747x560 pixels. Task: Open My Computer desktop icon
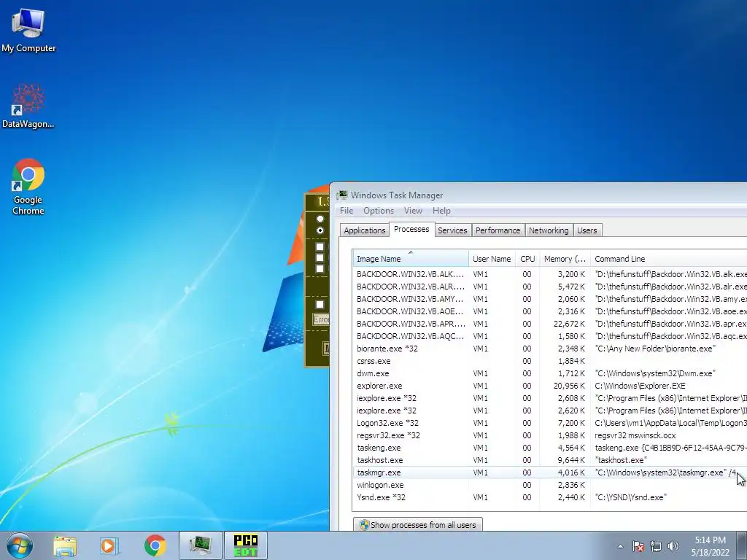click(x=28, y=31)
